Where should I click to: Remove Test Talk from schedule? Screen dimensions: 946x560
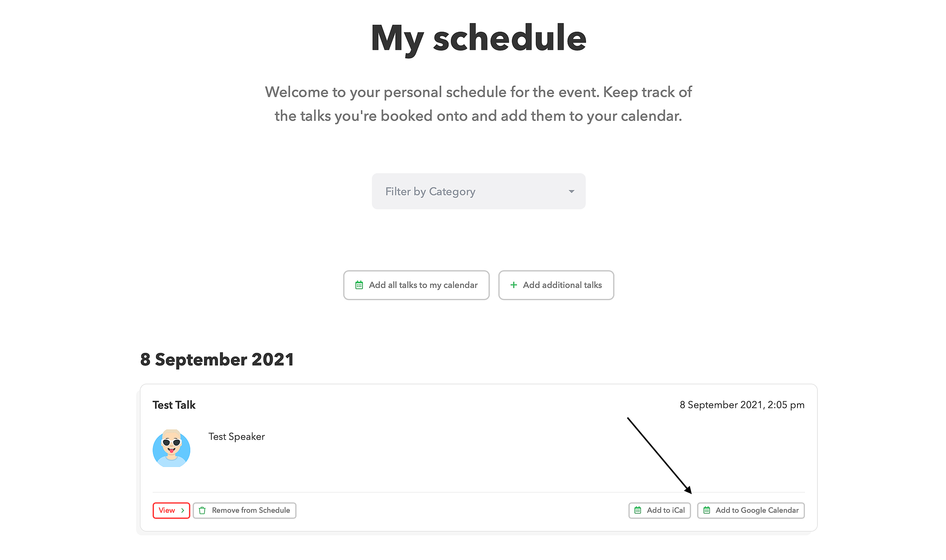click(x=244, y=510)
